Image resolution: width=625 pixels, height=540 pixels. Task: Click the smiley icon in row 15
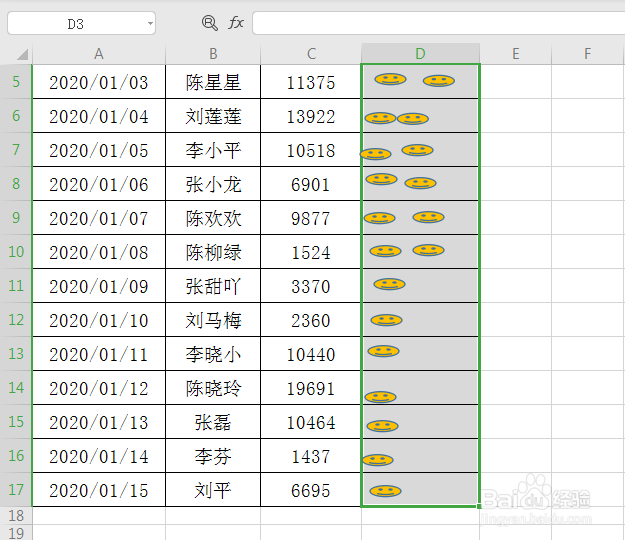tap(382, 426)
